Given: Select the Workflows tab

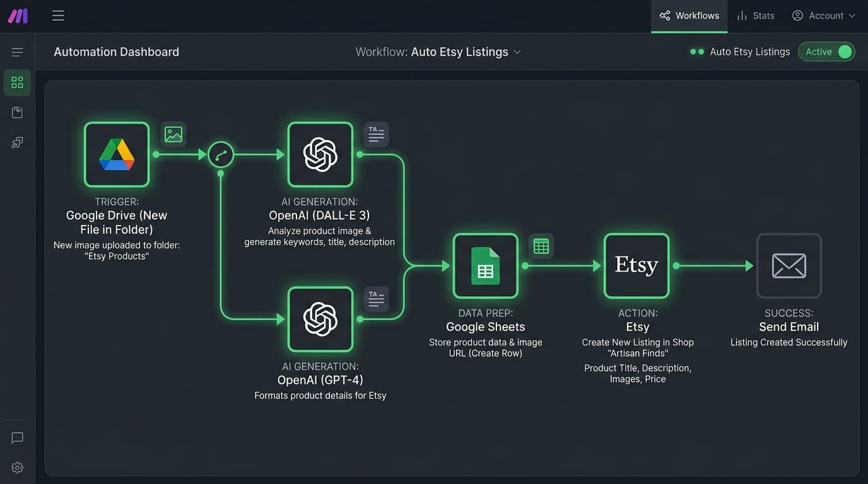Looking at the screenshot, I should [x=689, y=15].
